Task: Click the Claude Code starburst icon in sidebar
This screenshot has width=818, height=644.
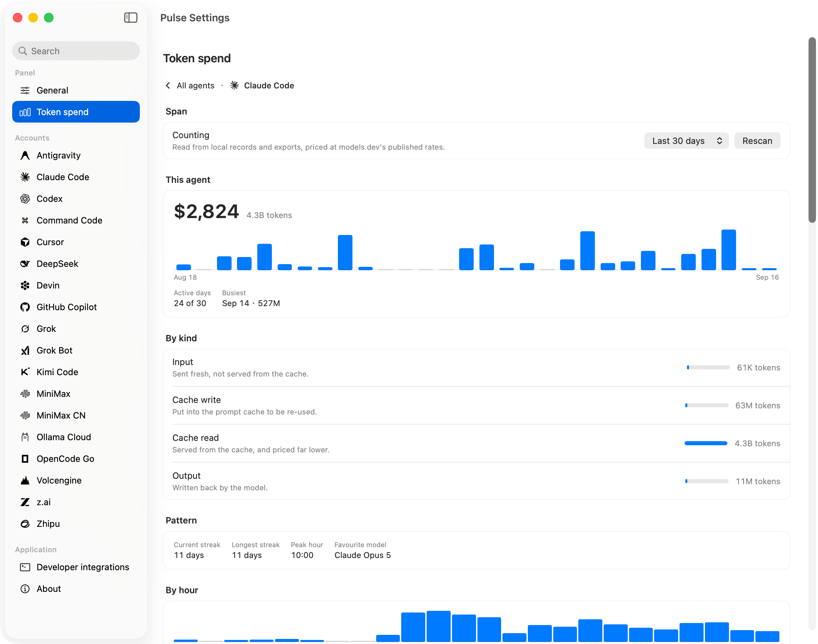Action: point(25,177)
